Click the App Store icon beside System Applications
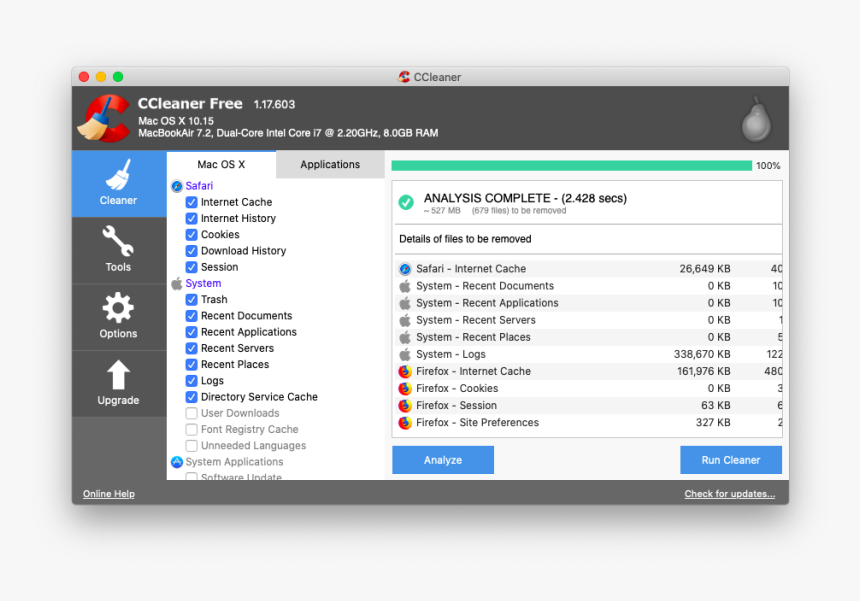The height and width of the screenshot is (601, 860). click(177, 462)
